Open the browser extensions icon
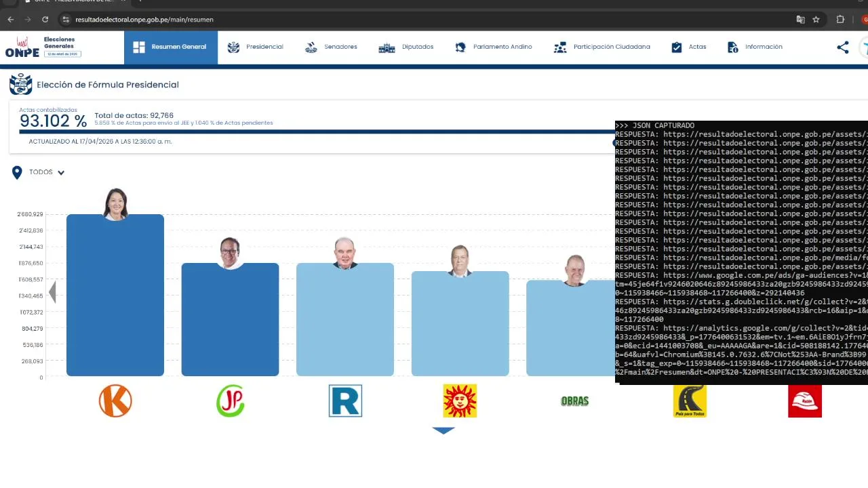The image size is (868, 488). pyautogui.click(x=840, y=20)
